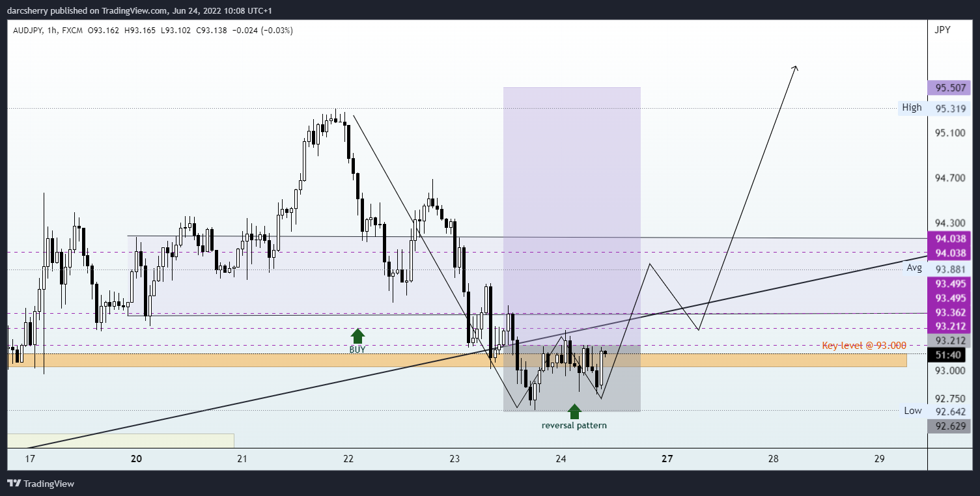
Task: Select the orange support zone rectangle
Action: pos(456,360)
